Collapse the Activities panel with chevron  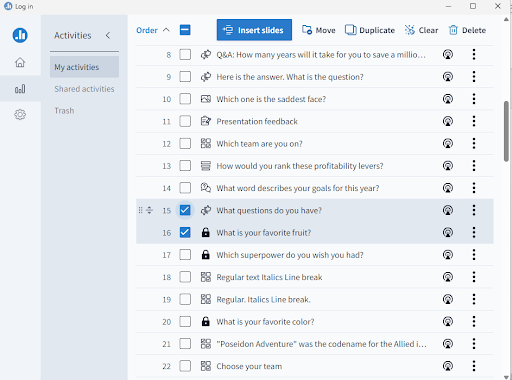[x=108, y=35]
